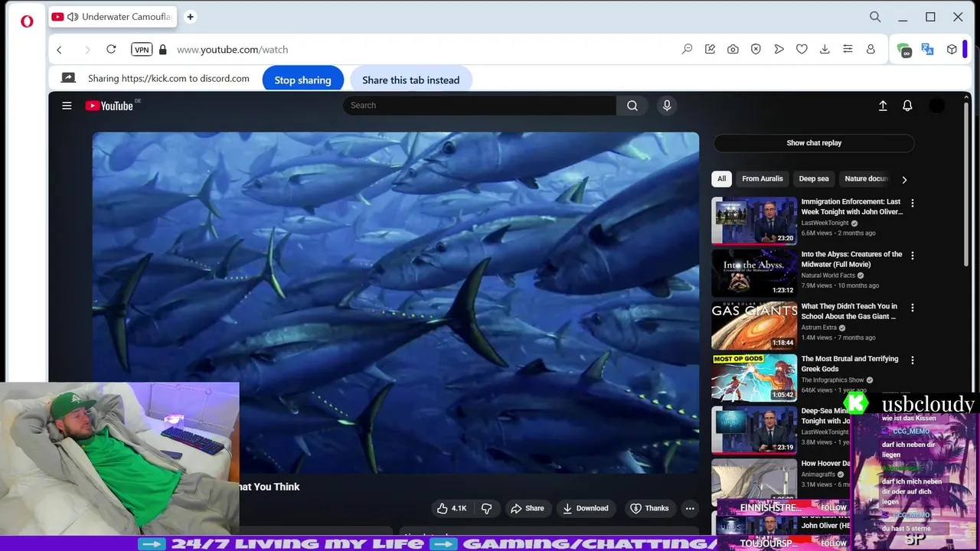The height and width of the screenshot is (551, 980).
Task: Bookmark the page with heart icon
Action: 802,49
